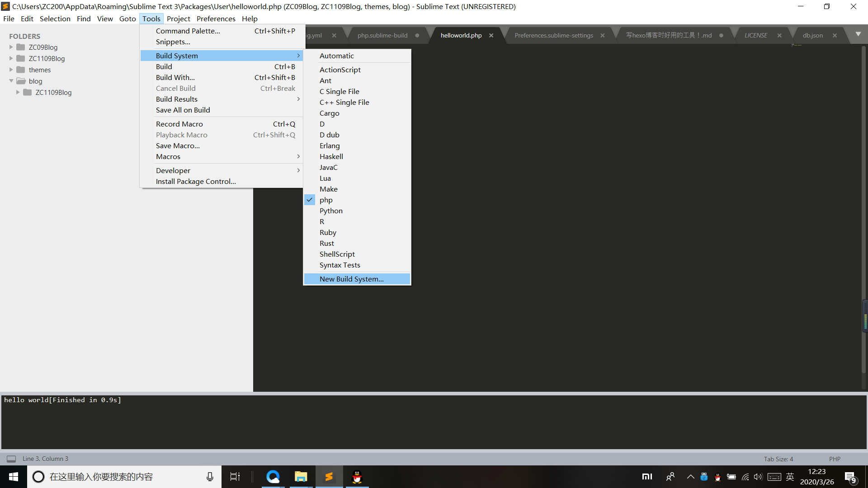Image resolution: width=868 pixels, height=488 pixels.
Task: Choose Python as build system
Action: (331, 211)
